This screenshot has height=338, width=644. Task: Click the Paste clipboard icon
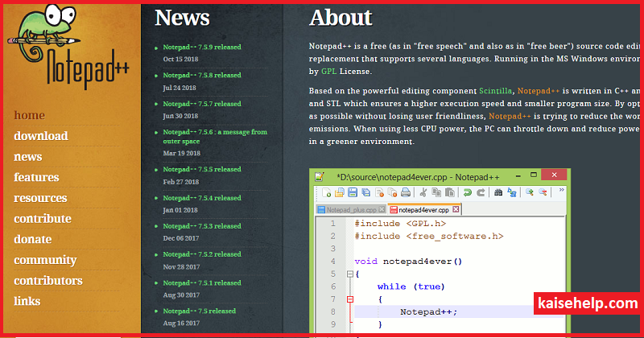tap(450, 192)
